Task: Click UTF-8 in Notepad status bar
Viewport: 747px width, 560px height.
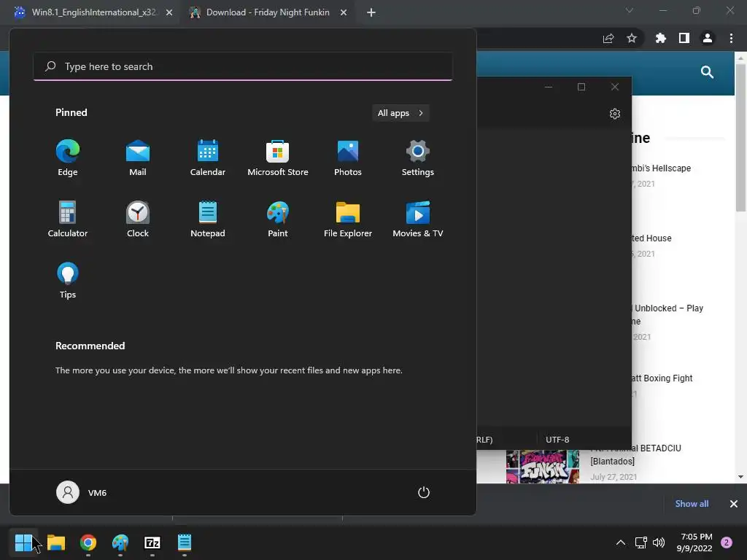Action: [x=557, y=440]
